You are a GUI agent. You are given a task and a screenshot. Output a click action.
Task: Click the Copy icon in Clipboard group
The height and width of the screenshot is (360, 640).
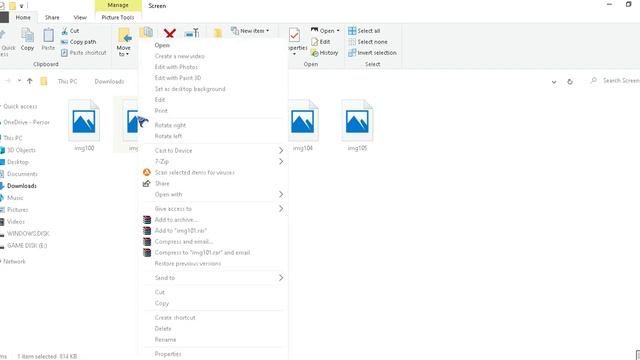[x=27, y=36]
